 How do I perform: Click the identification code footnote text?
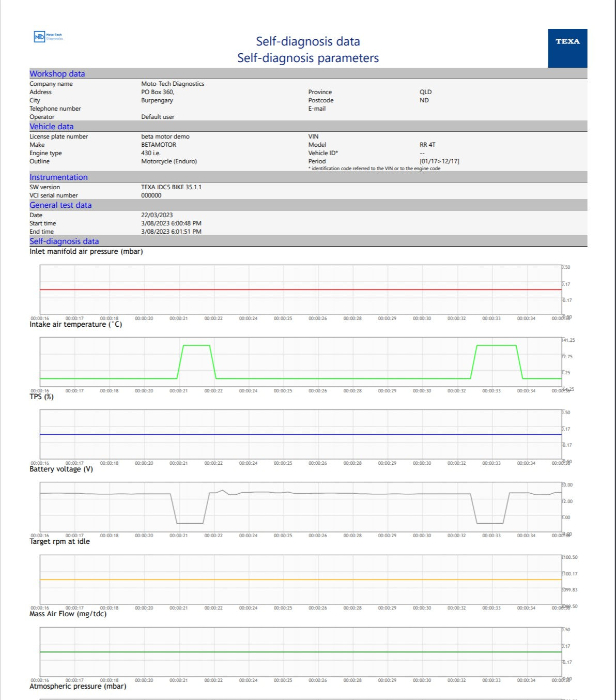point(374,169)
